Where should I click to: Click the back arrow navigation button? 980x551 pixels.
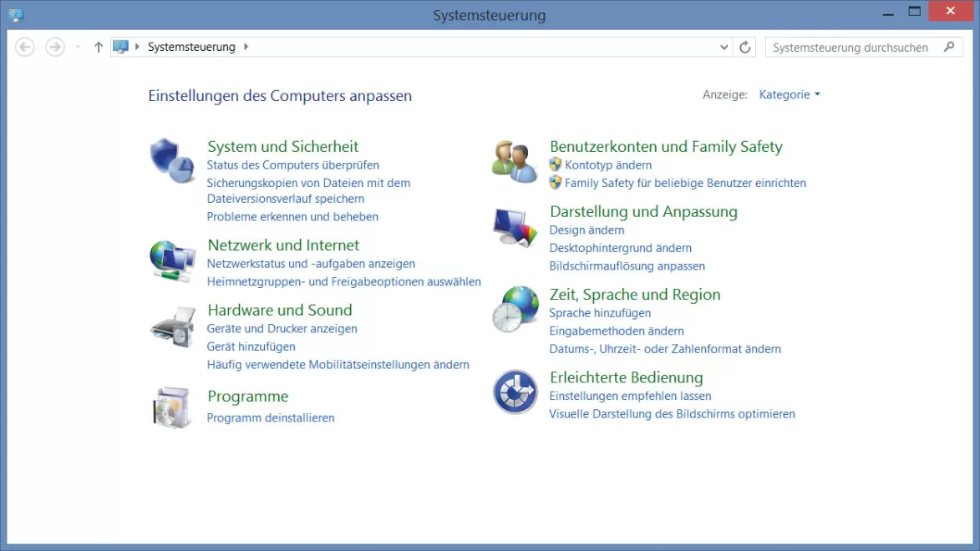[x=25, y=47]
